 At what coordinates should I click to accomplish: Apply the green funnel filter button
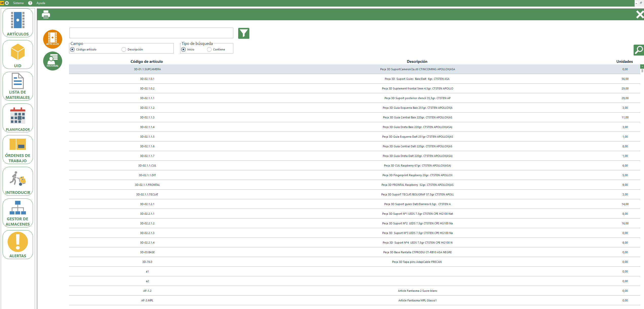243,33
